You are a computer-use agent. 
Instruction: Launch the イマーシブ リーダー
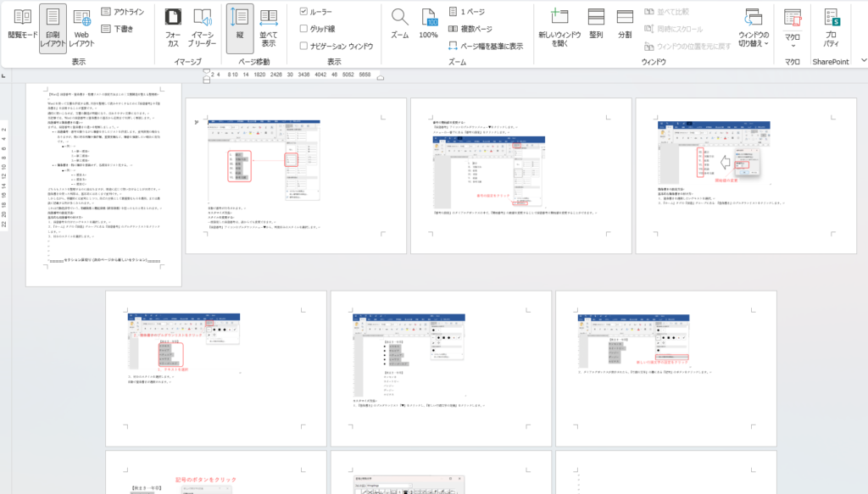[202, 27]
